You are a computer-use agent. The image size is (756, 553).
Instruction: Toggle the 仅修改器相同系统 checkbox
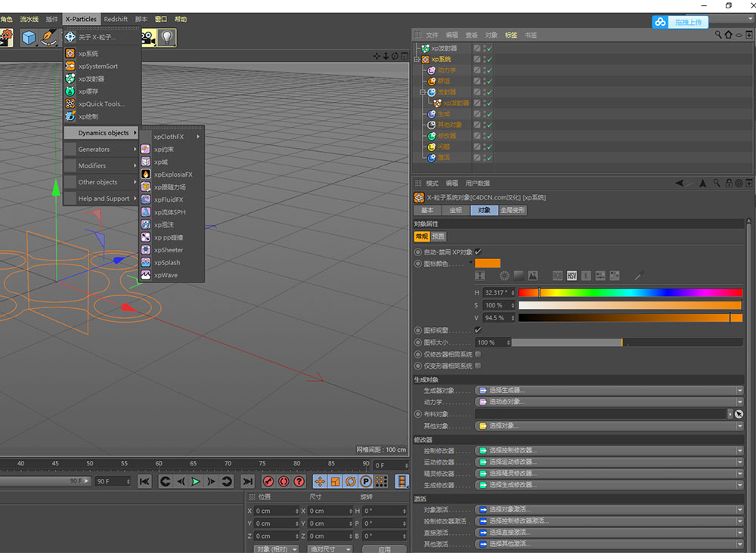[478, 354]
